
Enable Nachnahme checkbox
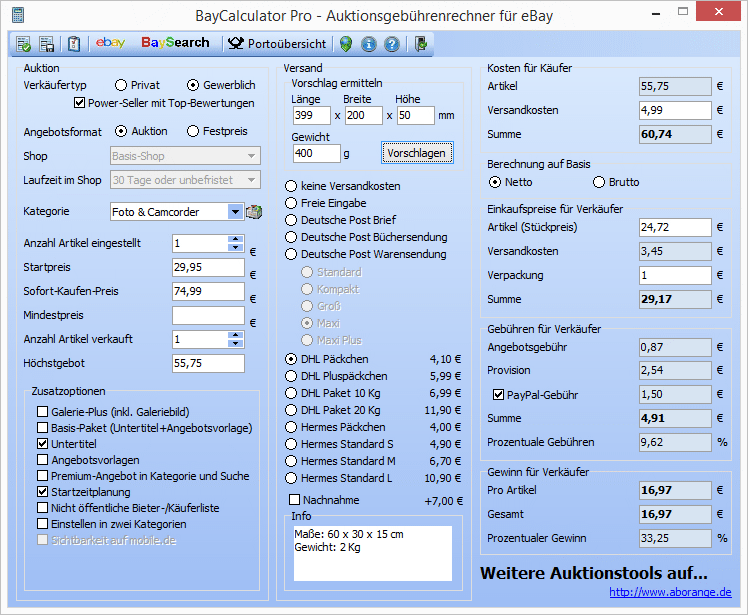click(x=324, y=500)
